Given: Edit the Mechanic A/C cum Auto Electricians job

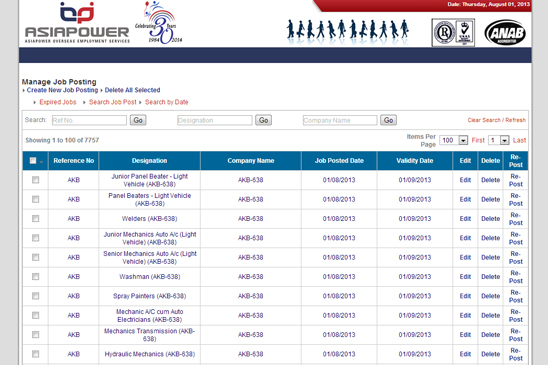Looking at the screenshot, I should point(465,315).
